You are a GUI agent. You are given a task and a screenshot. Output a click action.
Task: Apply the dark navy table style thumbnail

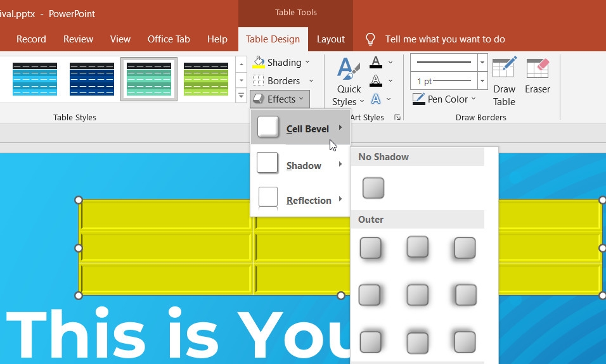(91, 78)
